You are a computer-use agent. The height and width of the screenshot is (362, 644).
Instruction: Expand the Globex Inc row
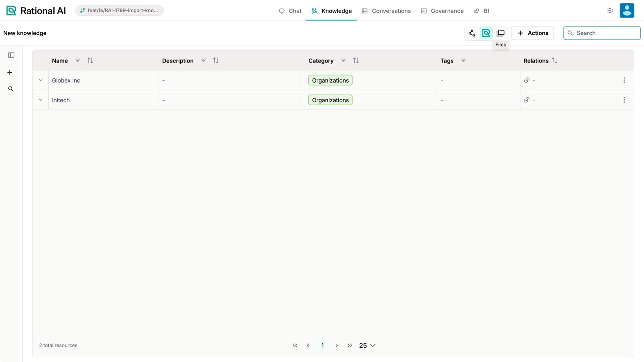[x=41, y=80]
